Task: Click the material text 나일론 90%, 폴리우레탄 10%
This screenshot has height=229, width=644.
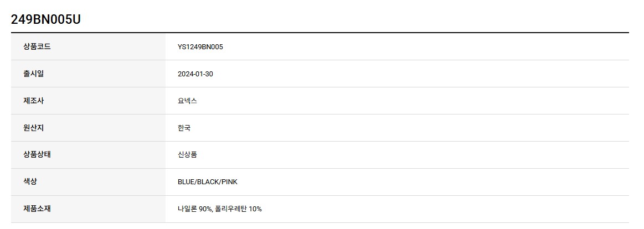Action: point(220,209)
